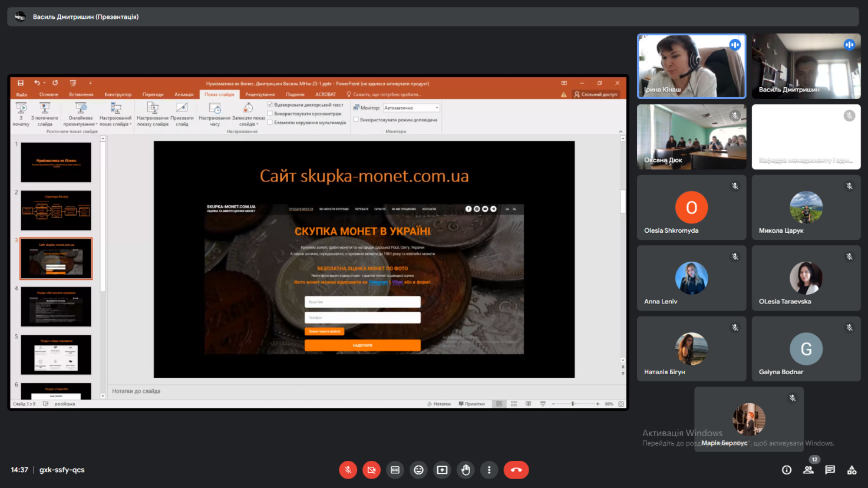Select slide 2 Структура бізнесу thumbnail
This screenshot has height=488, width=868.
click(x=56, y=210)
